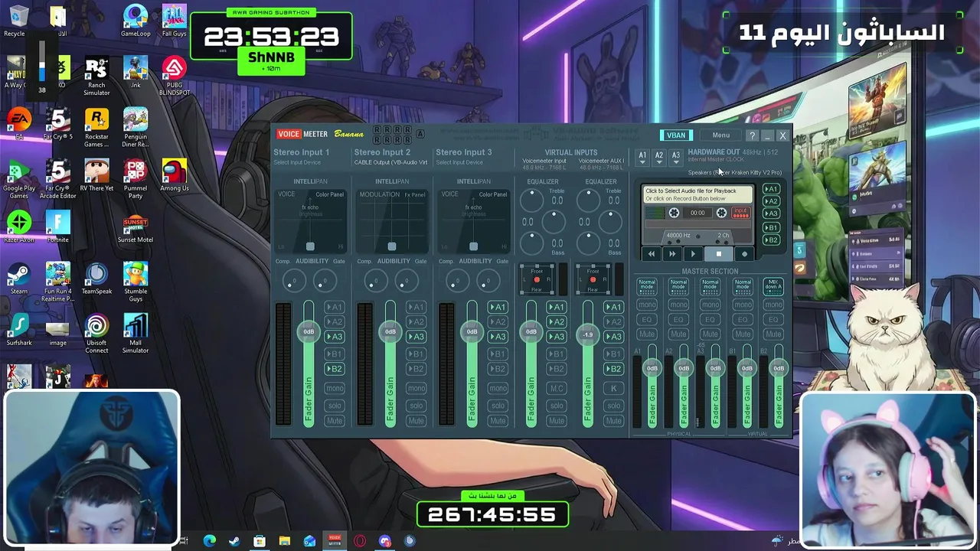Image resolution: width=980 pixels, height=551 pixels.
Task: Click the stop button on the recorder
Action: (x=718, y=254)
